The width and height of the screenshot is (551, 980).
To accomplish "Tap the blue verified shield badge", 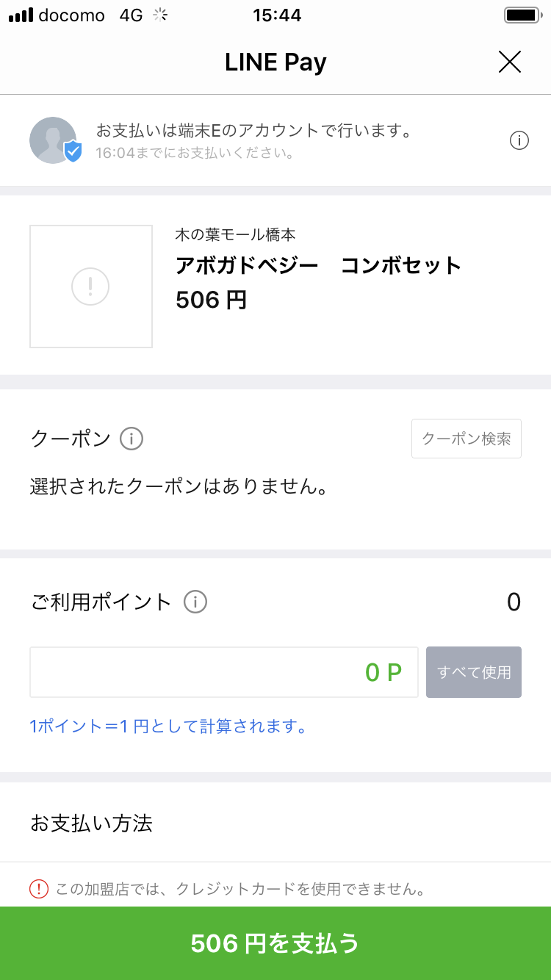I will coord(73,151).
